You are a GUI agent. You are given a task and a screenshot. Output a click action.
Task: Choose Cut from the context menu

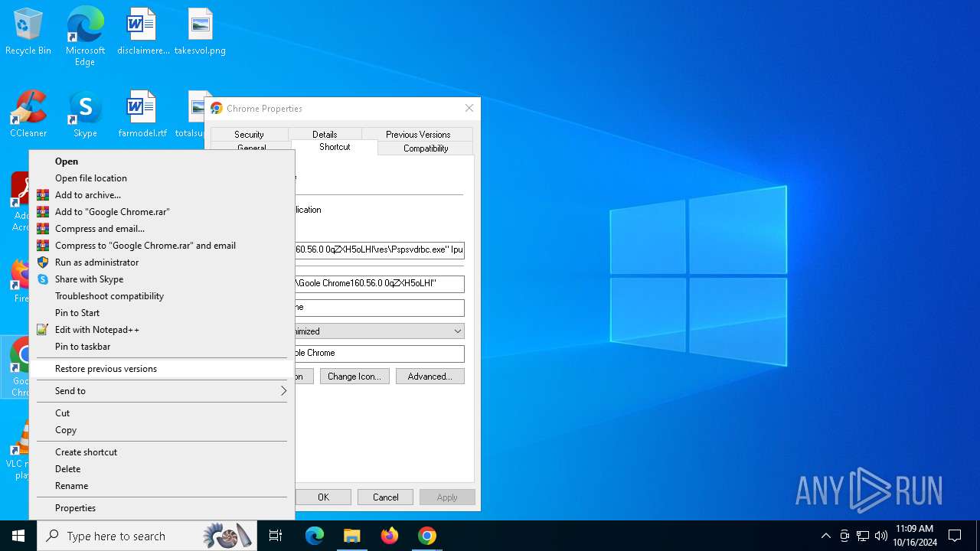click(x=162, y=413)
